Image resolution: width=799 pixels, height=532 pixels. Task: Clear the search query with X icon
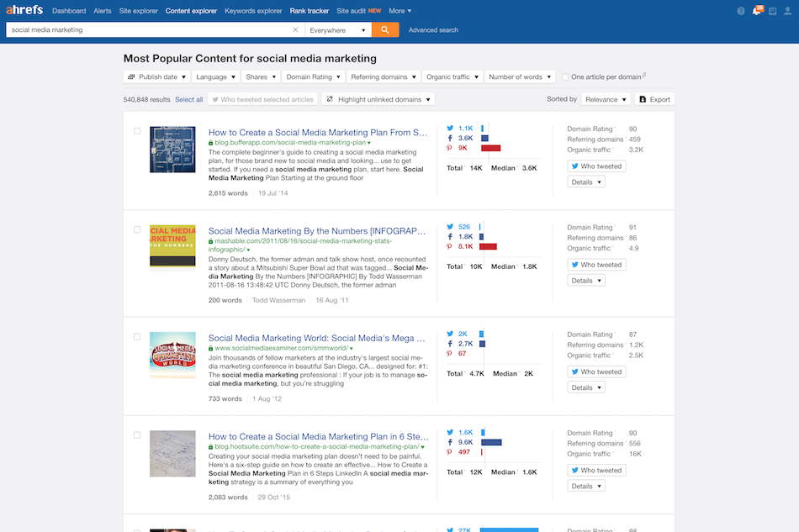(295, 29)
